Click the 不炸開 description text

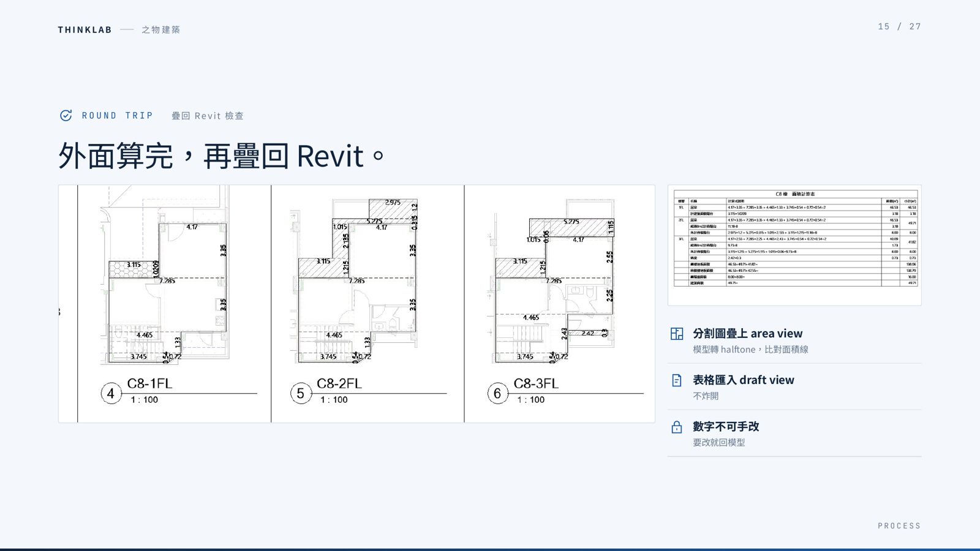point(706,396)
